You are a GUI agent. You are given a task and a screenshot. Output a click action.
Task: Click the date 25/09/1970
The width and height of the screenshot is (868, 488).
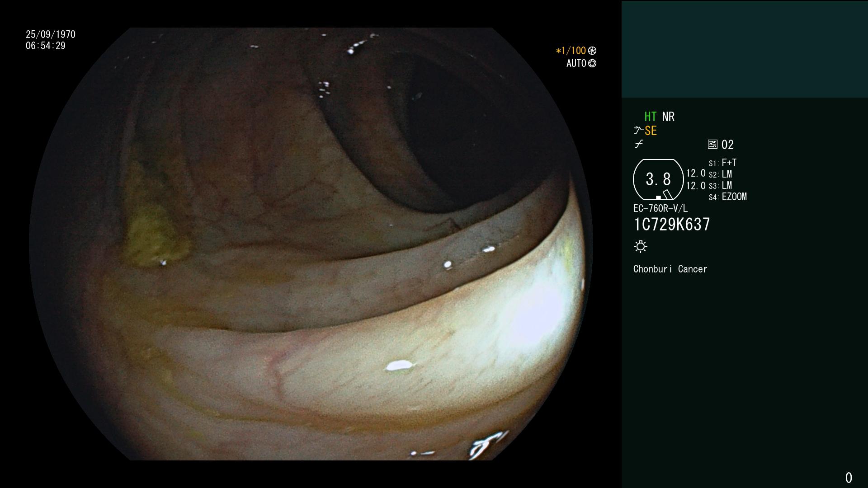(51, 34)
